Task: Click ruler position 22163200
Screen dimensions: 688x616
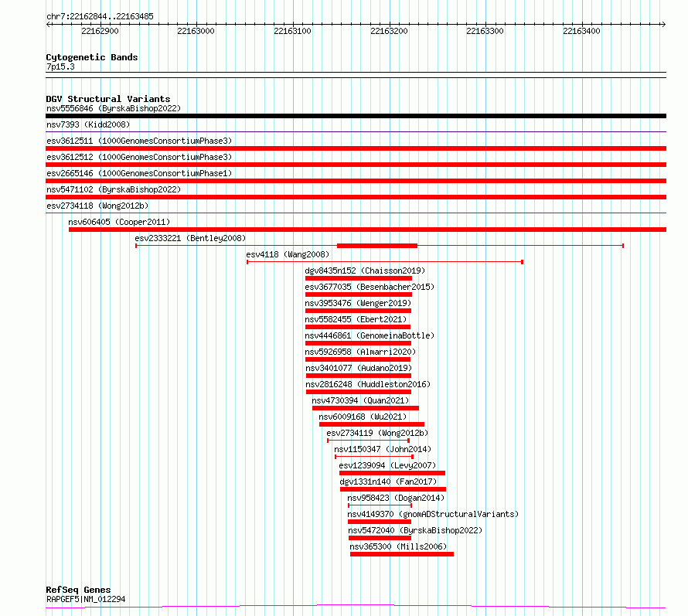Action: coord(389,31)
